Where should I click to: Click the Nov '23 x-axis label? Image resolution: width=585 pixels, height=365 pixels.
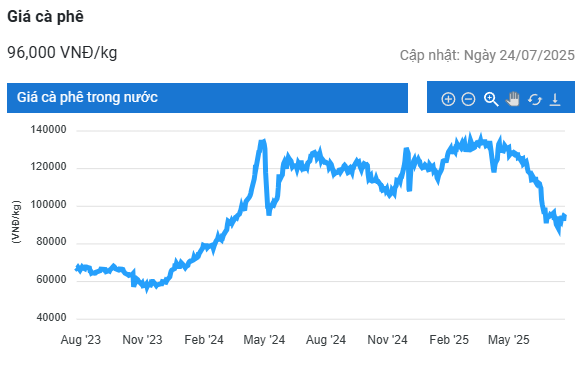tap(142, 340)
